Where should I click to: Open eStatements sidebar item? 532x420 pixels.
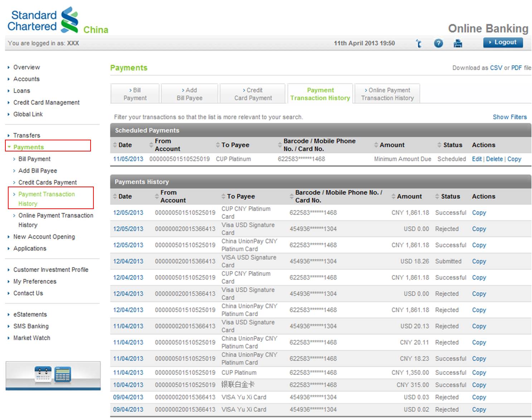point(30,314)
